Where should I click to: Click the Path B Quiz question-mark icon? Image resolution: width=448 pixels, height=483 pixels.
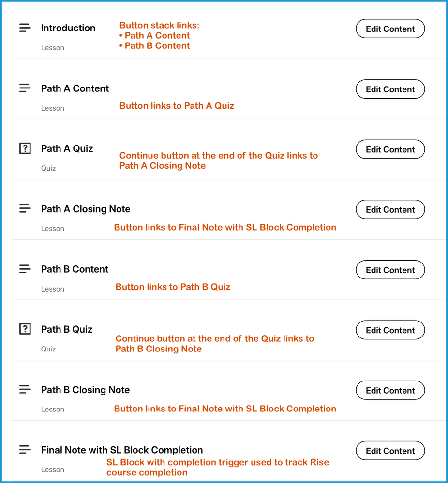[25, 329]
